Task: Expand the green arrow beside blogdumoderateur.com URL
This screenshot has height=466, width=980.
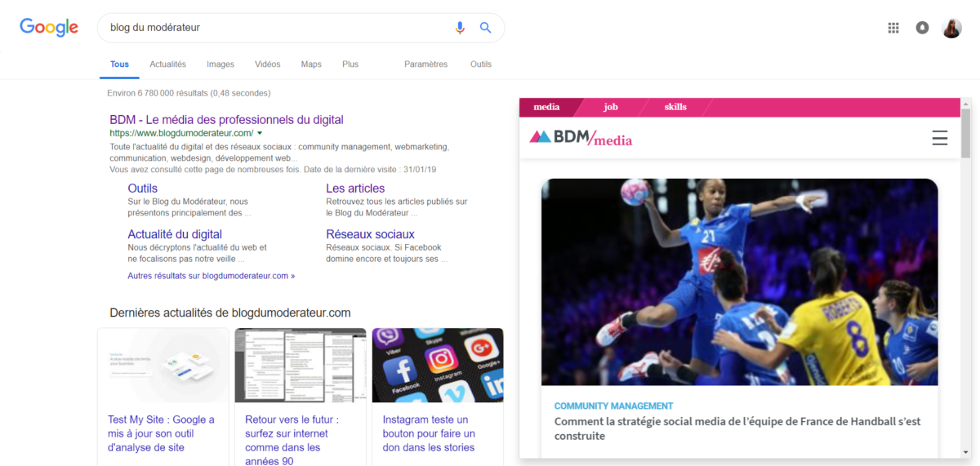Action: click(x=260, y=133)
